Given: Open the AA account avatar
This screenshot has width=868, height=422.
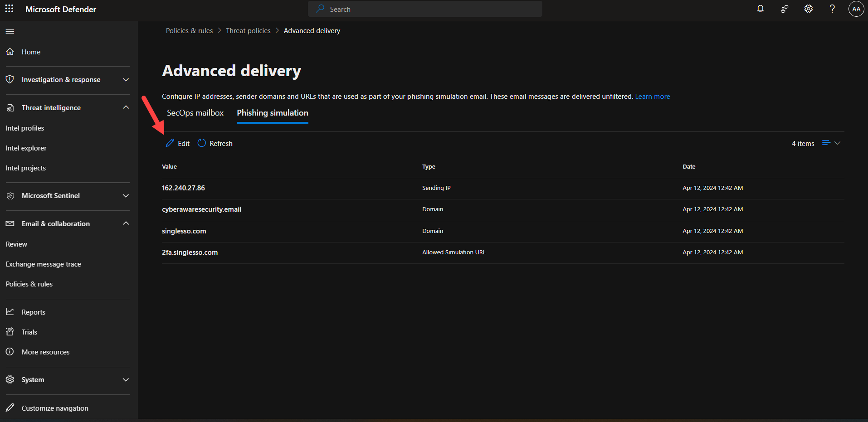Looking at the screenshot, I should [856, 9].
